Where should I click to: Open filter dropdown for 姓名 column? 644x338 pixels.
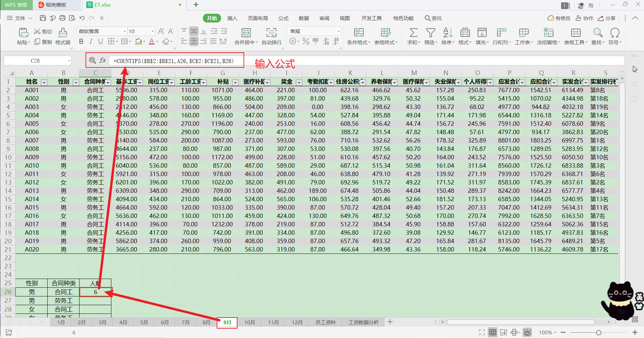[44, 82]
